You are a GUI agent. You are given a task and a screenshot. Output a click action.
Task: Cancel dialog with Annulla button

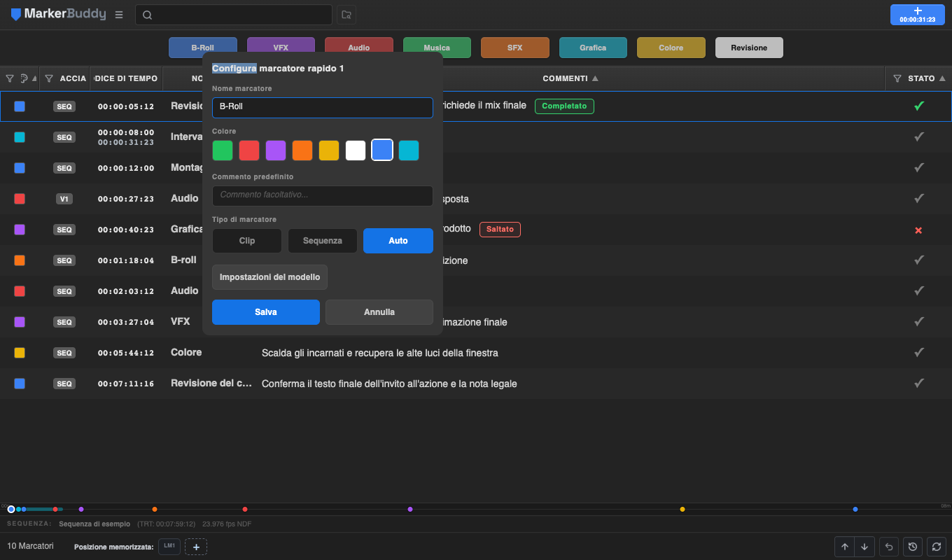coord(379,312)
